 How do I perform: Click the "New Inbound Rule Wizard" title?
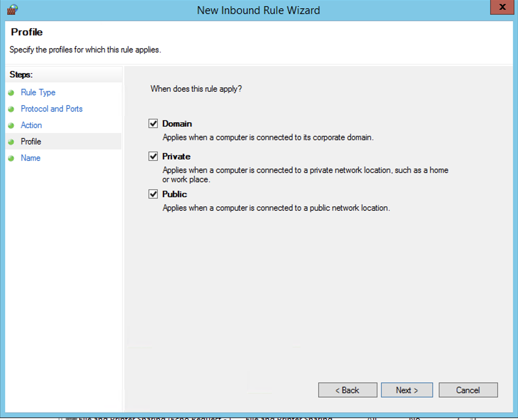259,10
